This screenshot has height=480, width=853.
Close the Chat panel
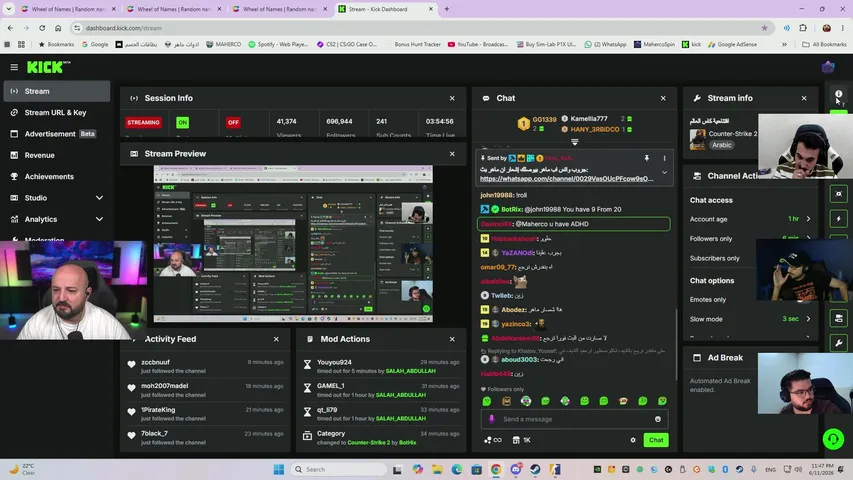coord(663,99)
